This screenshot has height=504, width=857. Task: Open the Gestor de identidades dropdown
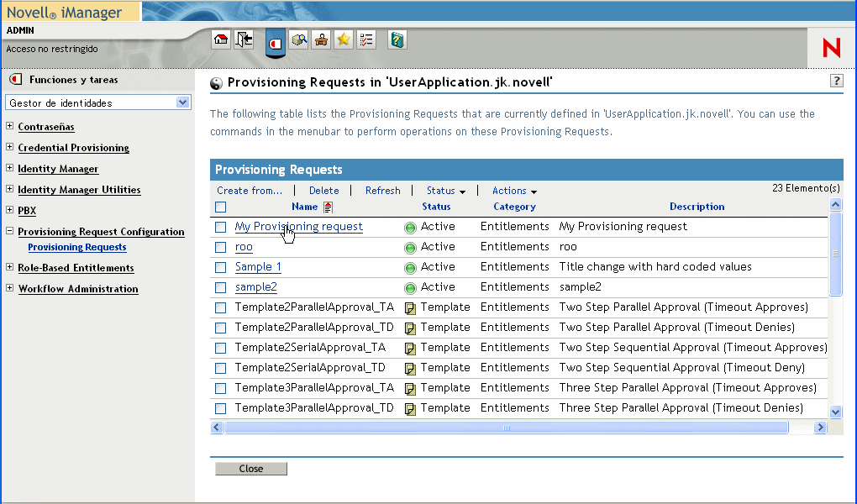click(183, 102)
